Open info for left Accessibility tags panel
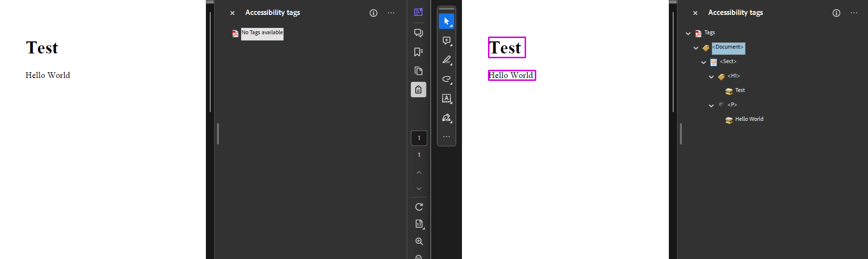This screenshot has width=868, height=259. coord(373,13)
